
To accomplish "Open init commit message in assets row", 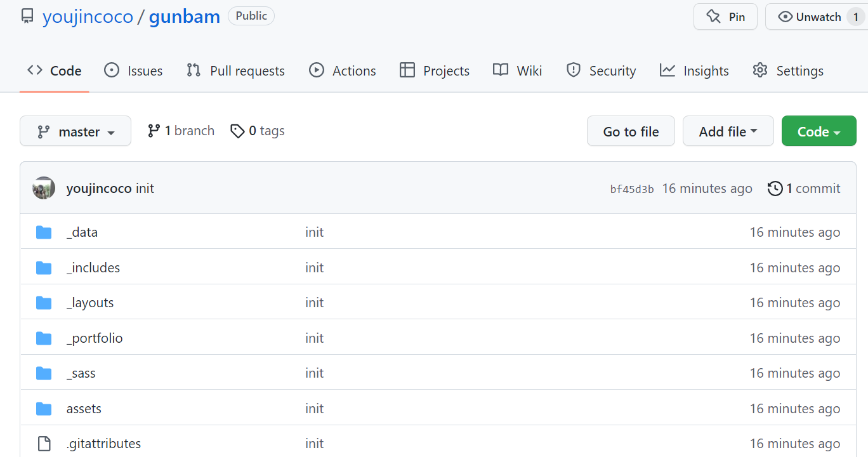I will click(314, 409).
